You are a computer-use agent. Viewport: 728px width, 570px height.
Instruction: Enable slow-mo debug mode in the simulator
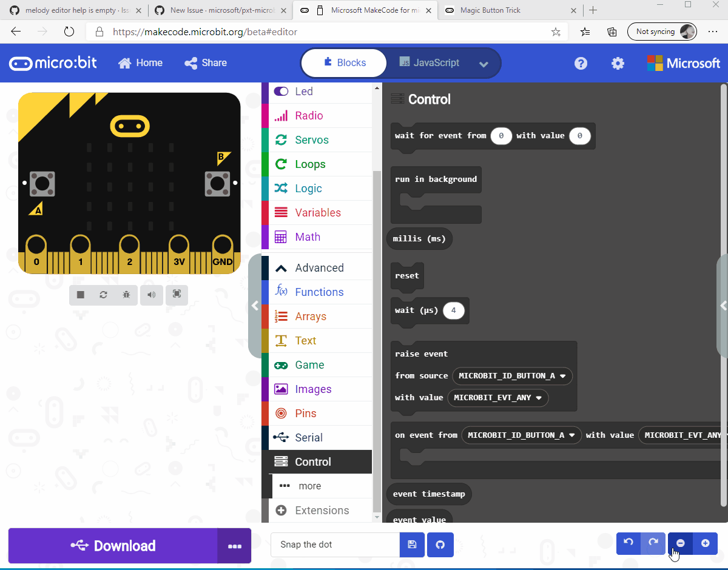(x=126, y=295)
